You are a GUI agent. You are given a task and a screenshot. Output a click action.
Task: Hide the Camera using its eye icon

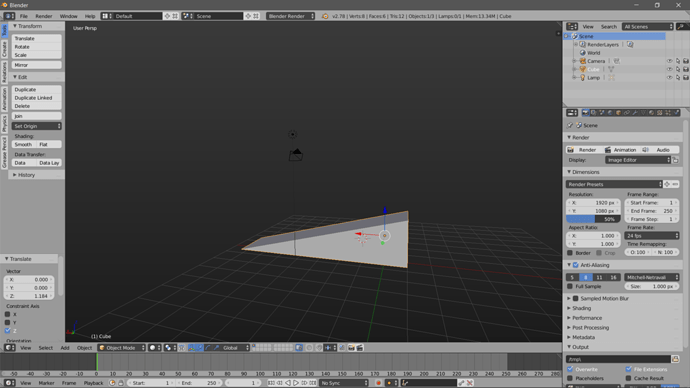click(669, 61)
